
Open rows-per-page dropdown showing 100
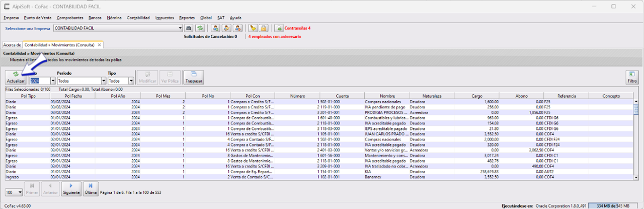tap(20, 192)
